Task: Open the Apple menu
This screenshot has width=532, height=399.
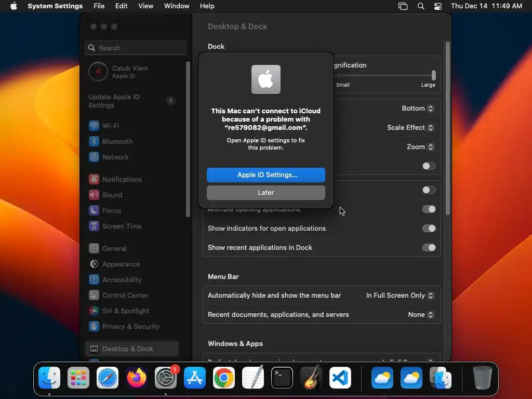Action: pos(14,6)
